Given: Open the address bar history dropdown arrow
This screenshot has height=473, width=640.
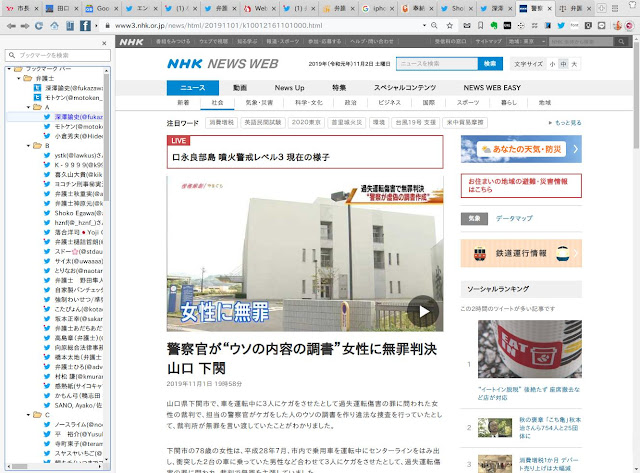Looking at the screenshot, I should click(424, 25).
